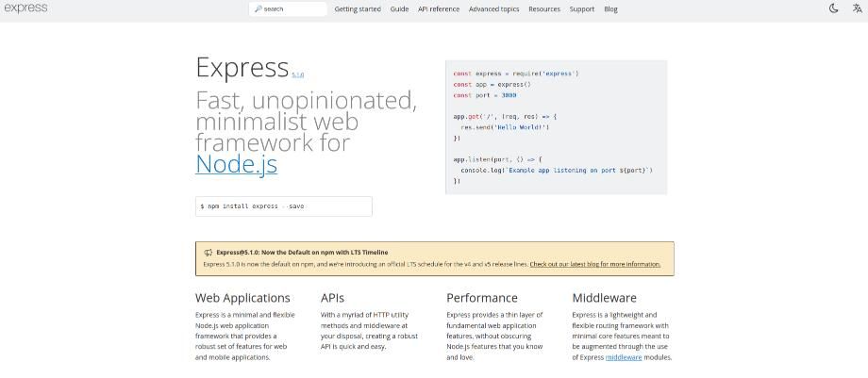Click the Express logo in header
This screenshot has height=378, width=868.
[25, 8]
